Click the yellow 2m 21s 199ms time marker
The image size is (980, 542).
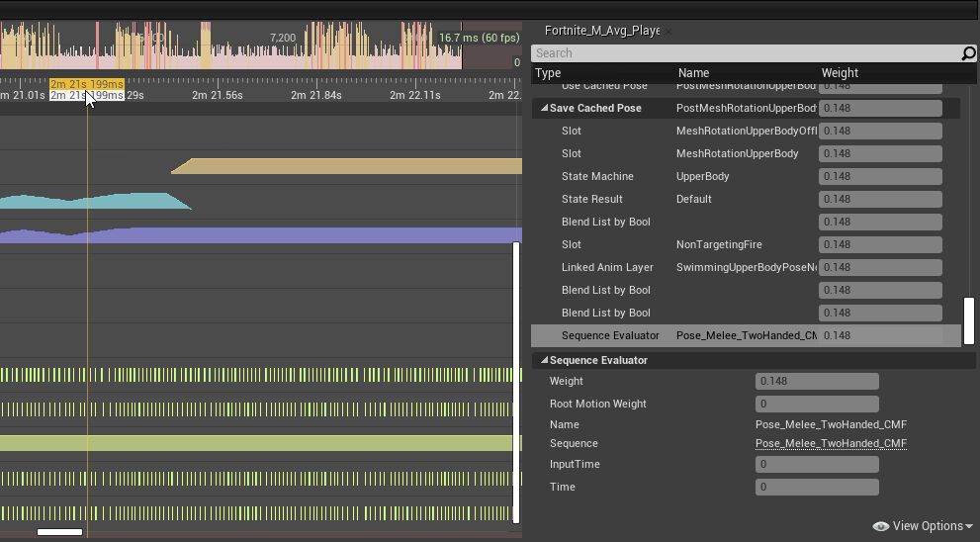tap(87, 84)
